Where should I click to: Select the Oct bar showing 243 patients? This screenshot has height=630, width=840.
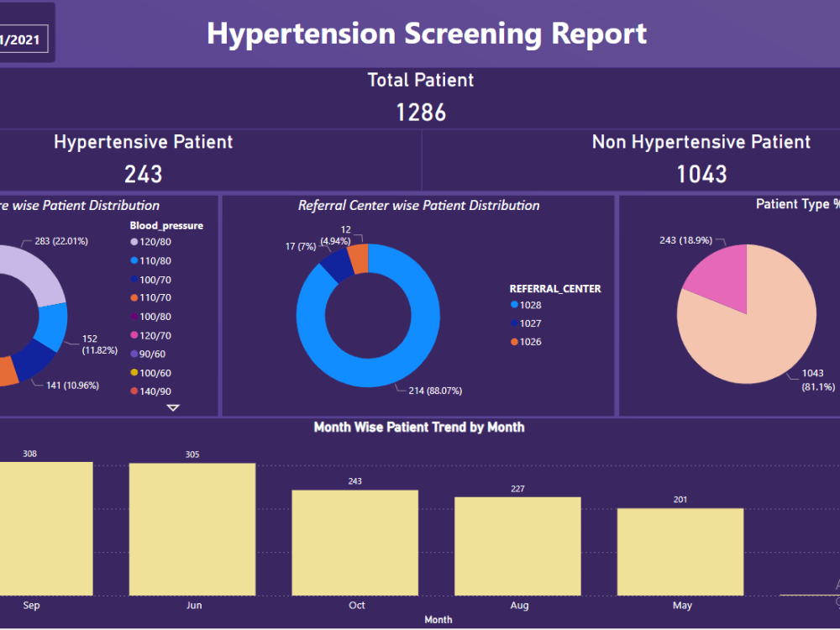tap(354, 543)
